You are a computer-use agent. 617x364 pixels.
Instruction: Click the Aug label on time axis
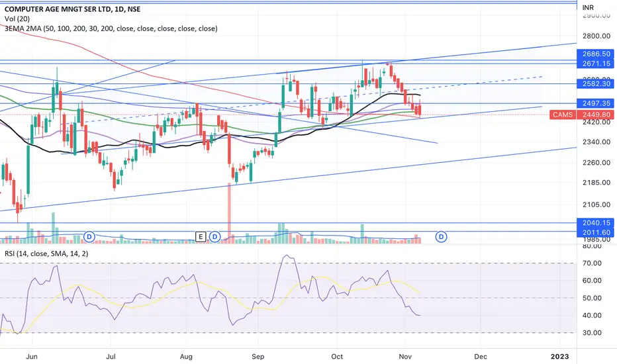pos(186,357)
